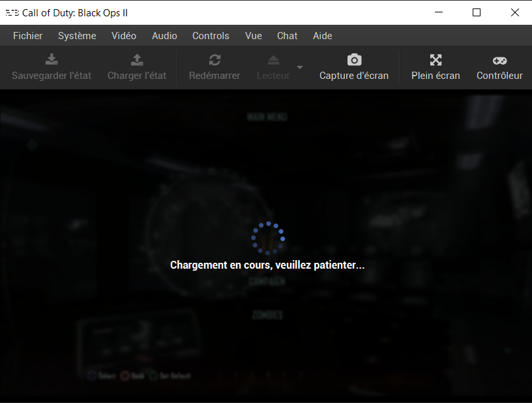This screenshot has height=403, width=532.
Task: Open the Système menu
Action: coord(77,36)
